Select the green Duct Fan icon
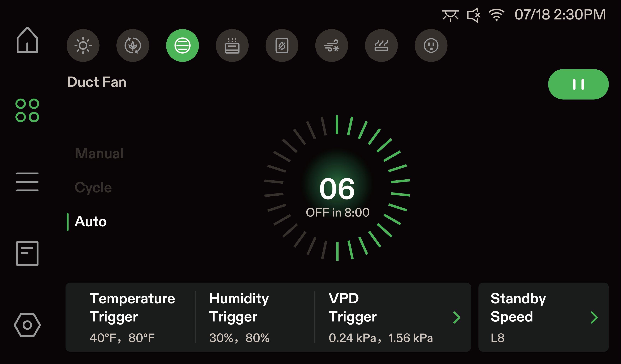Viewport: 621px width, 364px height. (x=183, y=46)
